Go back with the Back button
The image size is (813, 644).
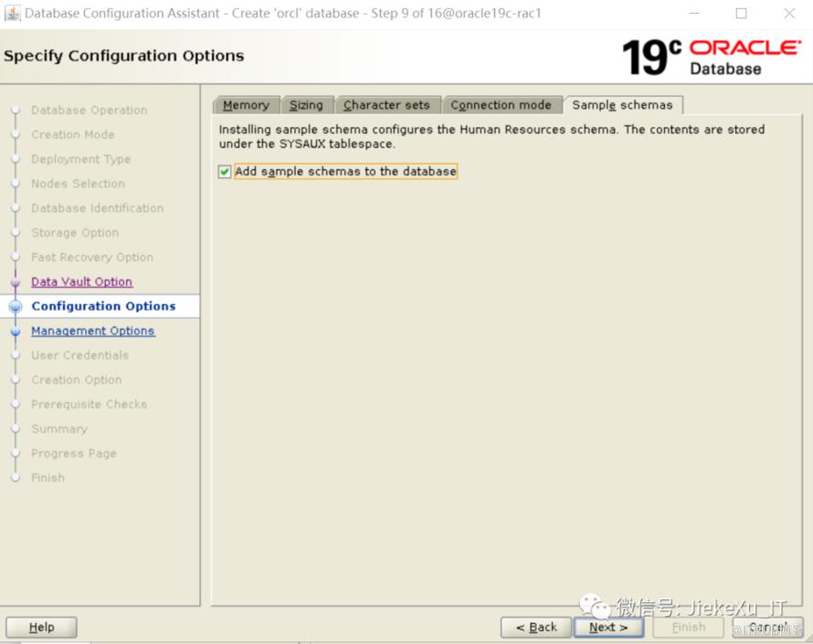535,628
